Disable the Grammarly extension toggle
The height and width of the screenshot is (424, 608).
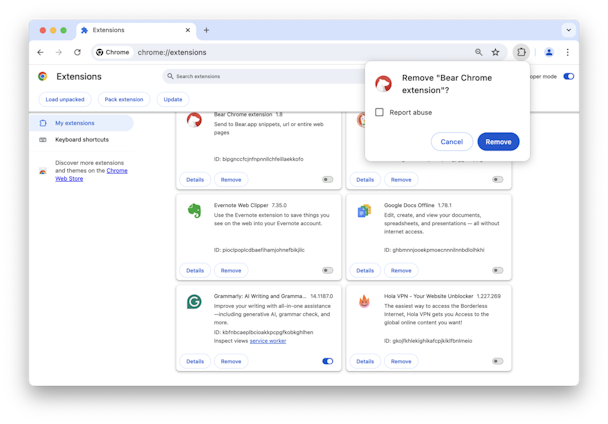click(328, 361)
